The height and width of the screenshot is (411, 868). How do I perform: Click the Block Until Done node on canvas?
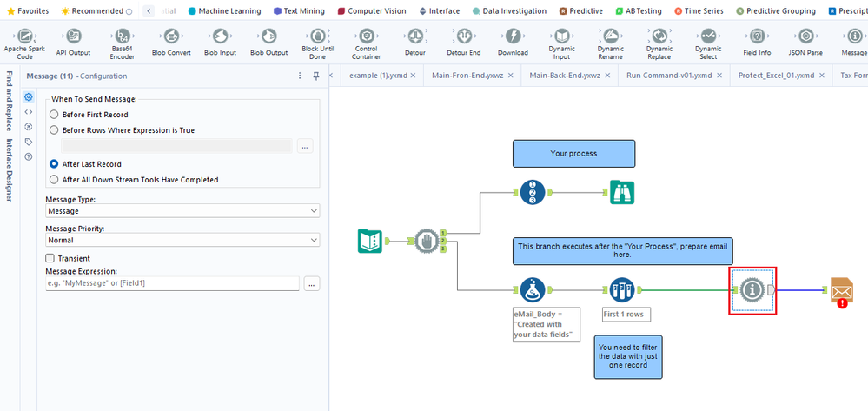pos(427,241)
